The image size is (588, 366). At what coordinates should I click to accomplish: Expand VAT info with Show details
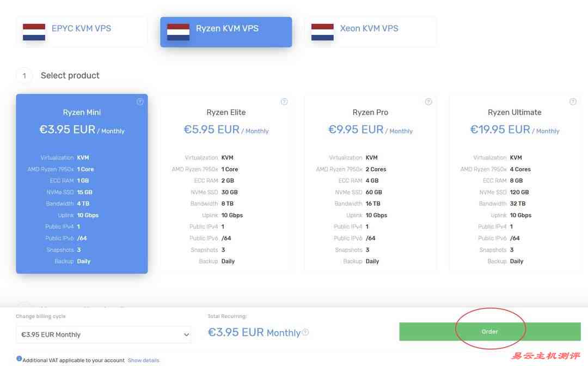(143, 361)
